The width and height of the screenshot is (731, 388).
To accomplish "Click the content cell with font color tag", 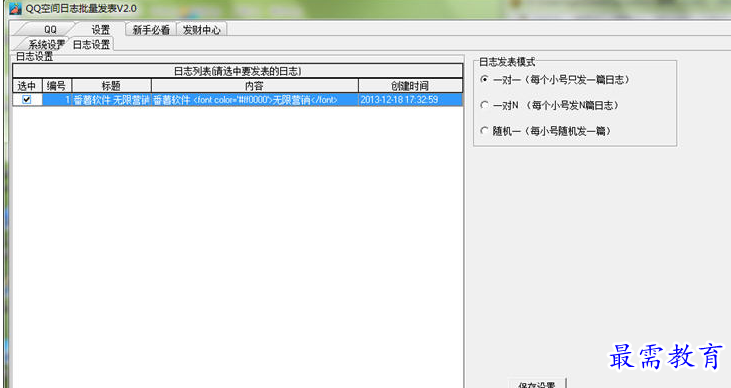I will tap(255, 100).
